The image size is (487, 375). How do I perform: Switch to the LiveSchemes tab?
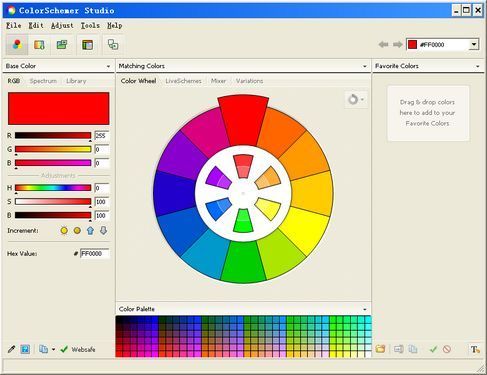click(x=183, y=81)
